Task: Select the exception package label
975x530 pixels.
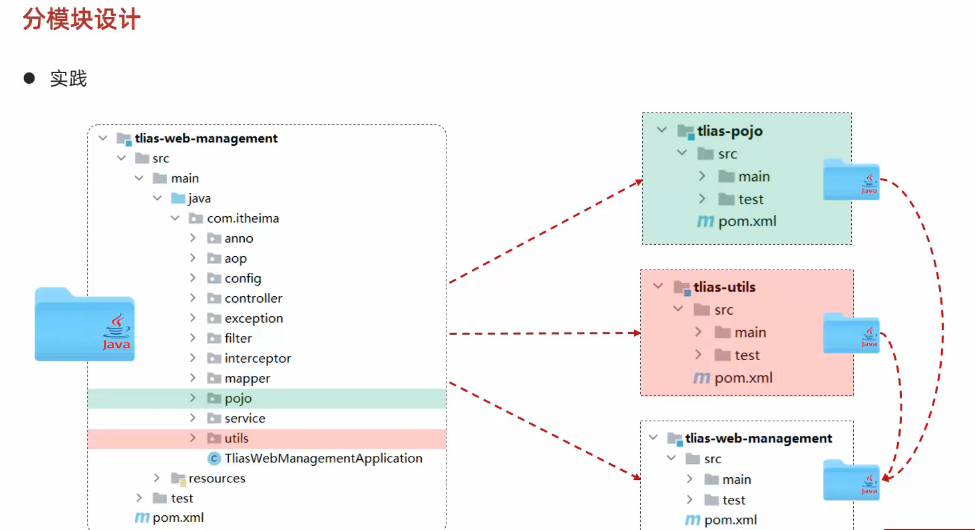Action: tap(254, 318)
